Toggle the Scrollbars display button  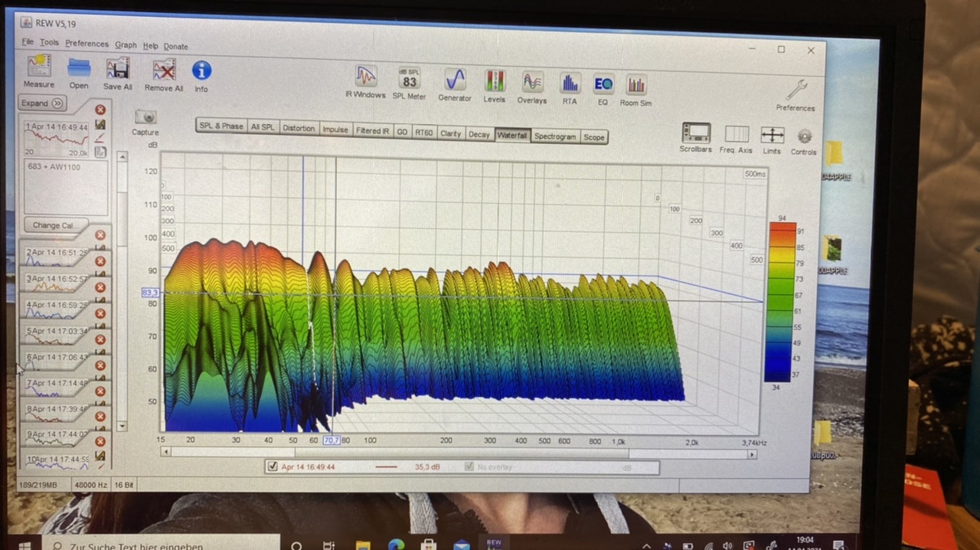coord(696,133)
